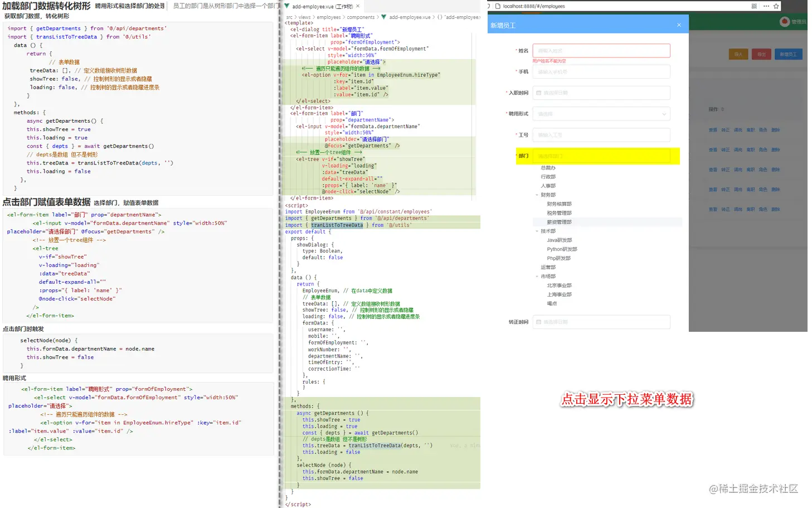The image size is (812, 508).
Task: Click 调岗 in the top visible table row
Action: pos(738,130)
